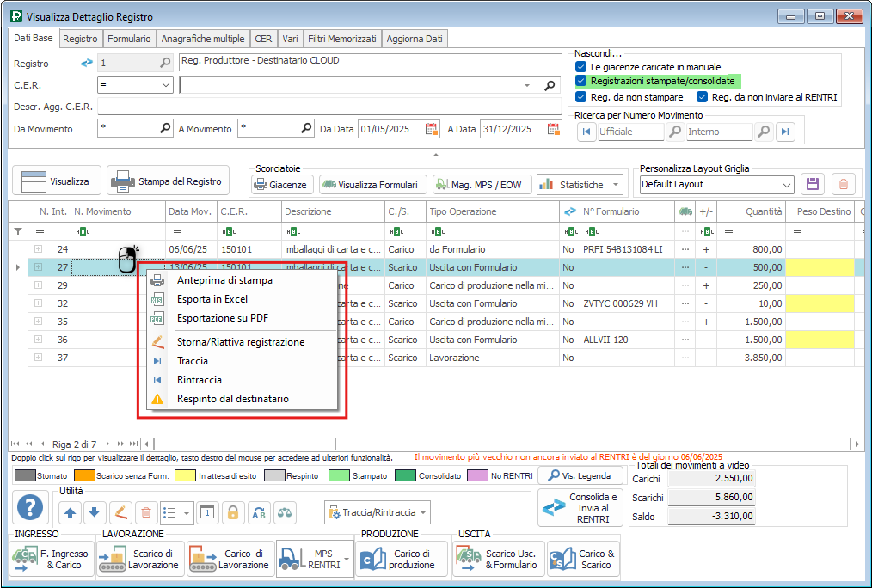
Task: Open the Default Layout dropdown
Action: pyautogui.click(x=786, y=185)
